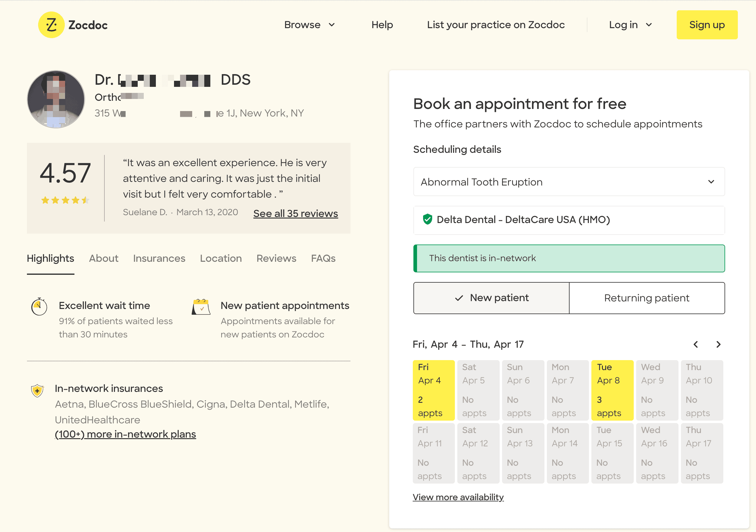Go to previous availability dates arrow

[695, 344]
